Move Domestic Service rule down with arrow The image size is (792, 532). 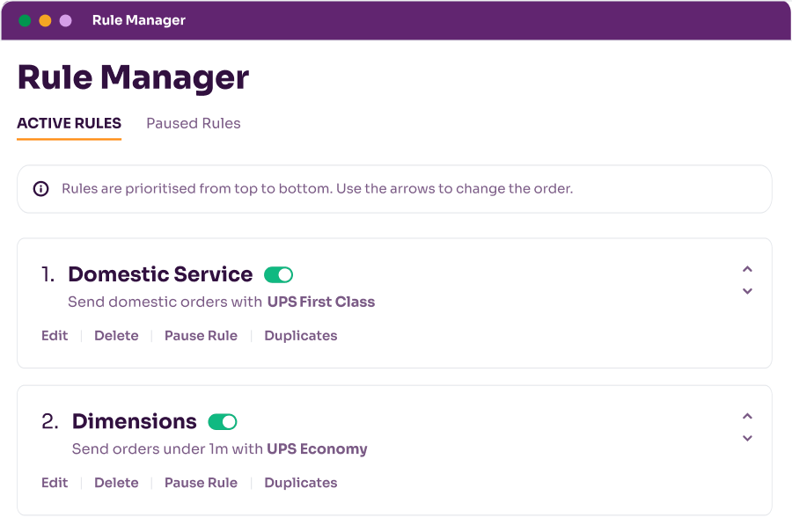pyautogui.click(x=747, y=291)
